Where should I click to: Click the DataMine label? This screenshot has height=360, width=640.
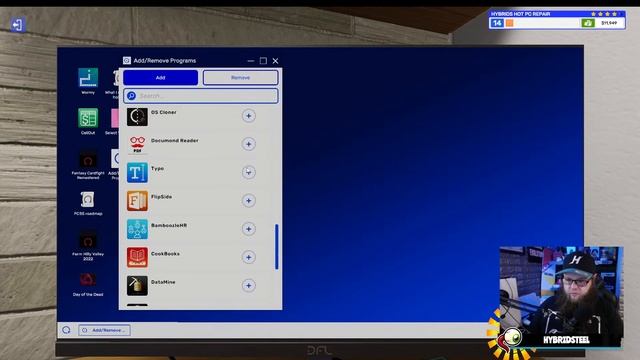coord(163,282)
